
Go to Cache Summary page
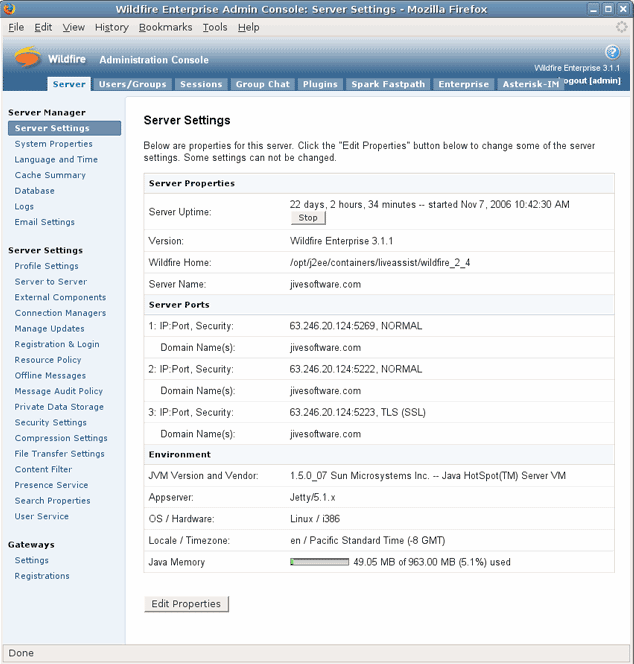50,175
